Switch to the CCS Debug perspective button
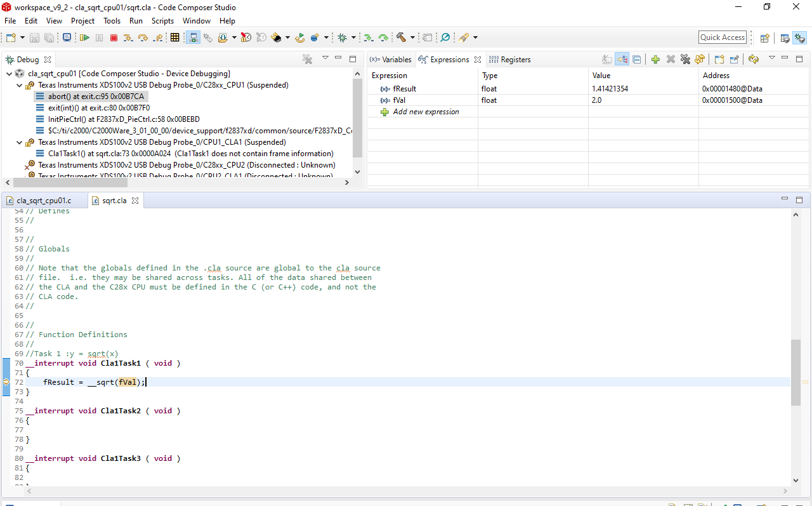This screenshot has height=506, width=812. [799, 38]
